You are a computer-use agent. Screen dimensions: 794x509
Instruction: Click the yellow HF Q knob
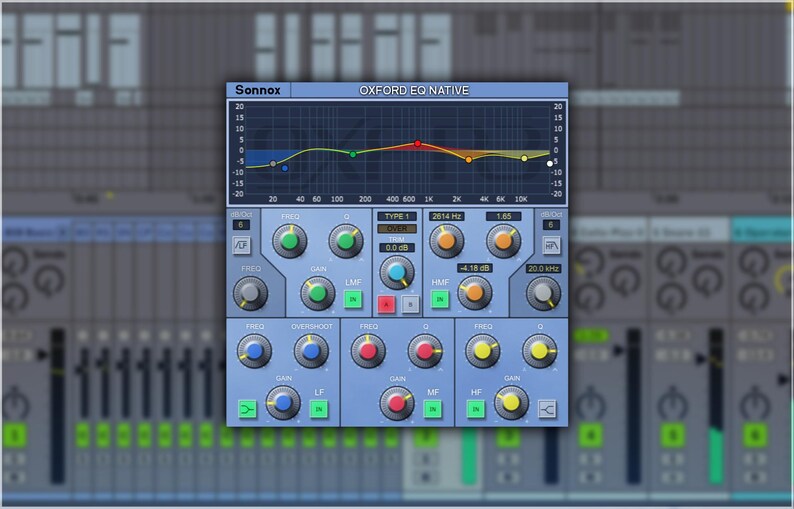coord(539,350)
